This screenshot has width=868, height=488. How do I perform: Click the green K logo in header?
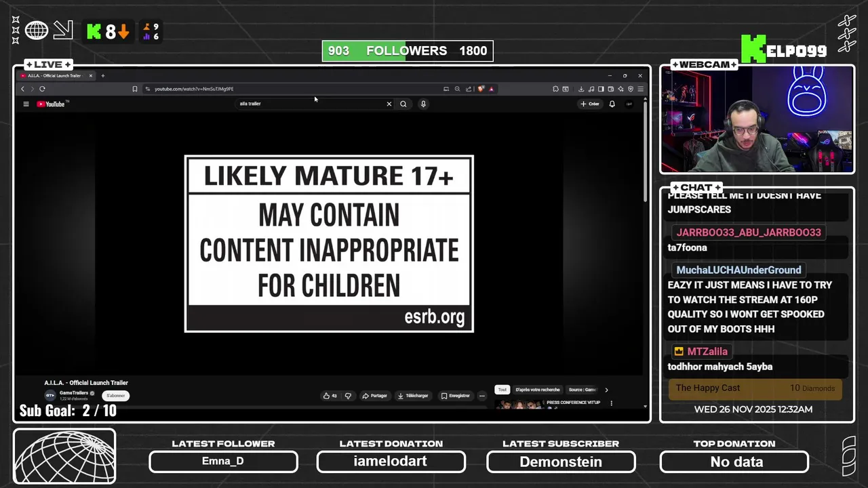click(x=94, y=31)
